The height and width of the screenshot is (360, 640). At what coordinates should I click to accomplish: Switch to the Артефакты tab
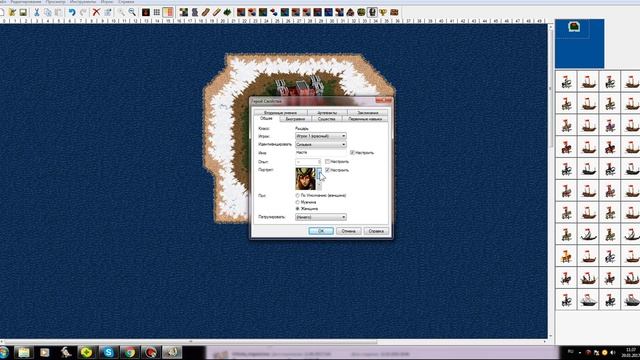(x=327, y=112)
